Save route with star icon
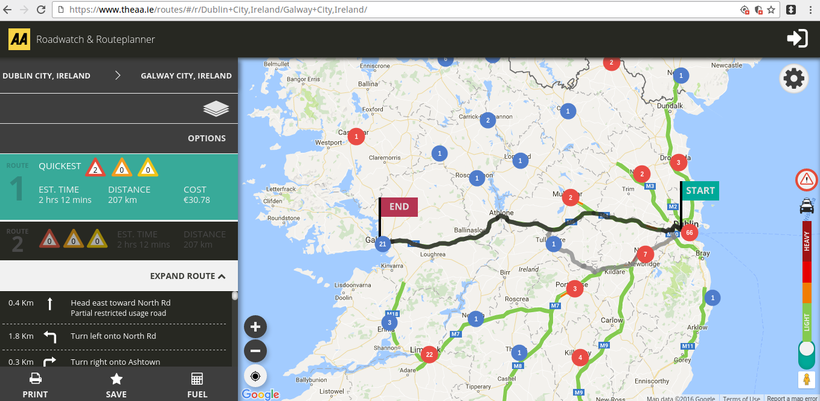 point(116,379)
